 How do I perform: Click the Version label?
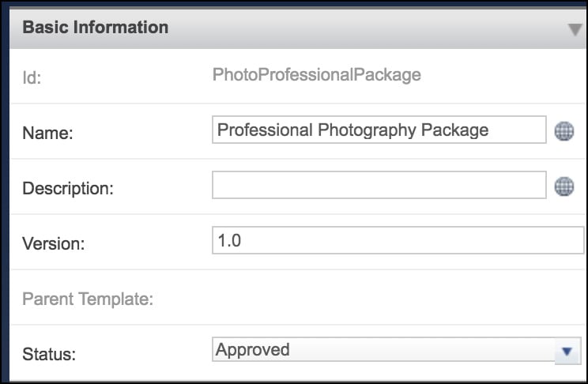click(x=53, y=243)
